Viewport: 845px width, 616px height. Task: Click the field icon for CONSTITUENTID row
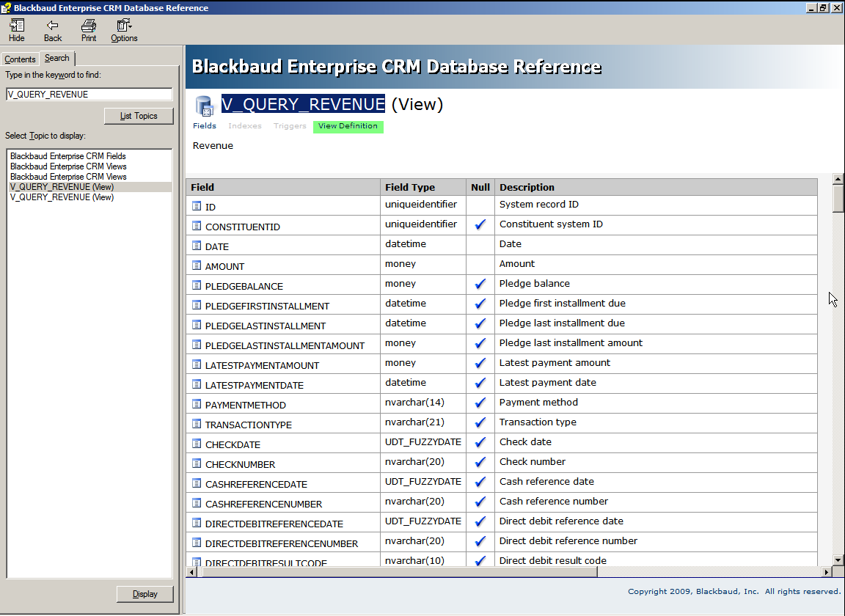(197, 226)
